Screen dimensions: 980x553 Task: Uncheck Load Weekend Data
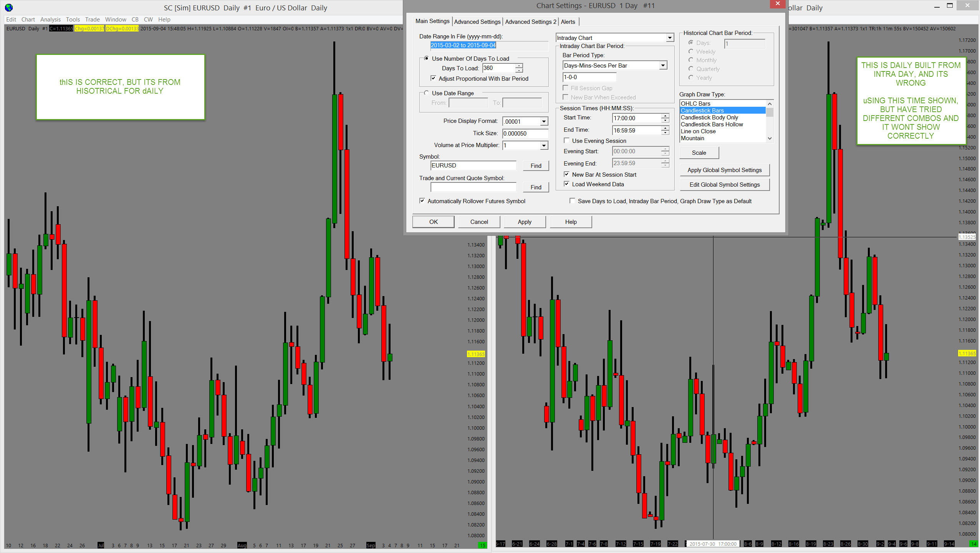click(566, 184)
